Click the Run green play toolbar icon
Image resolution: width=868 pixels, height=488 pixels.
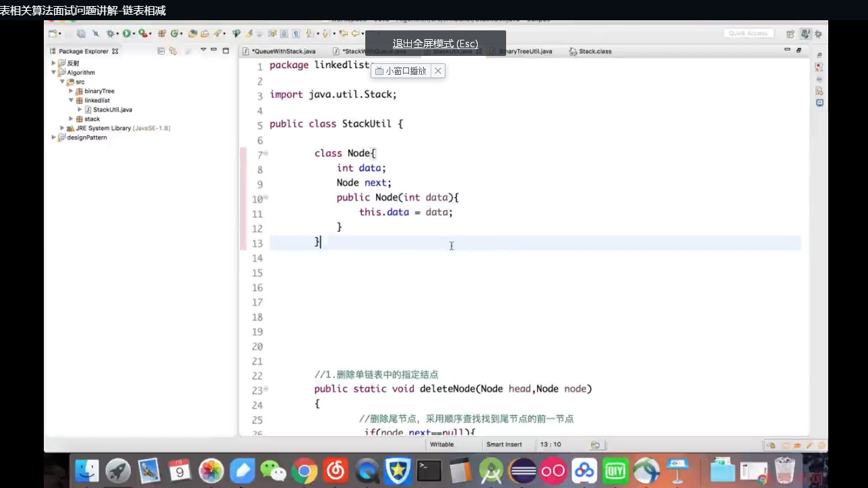click(126, 33)
